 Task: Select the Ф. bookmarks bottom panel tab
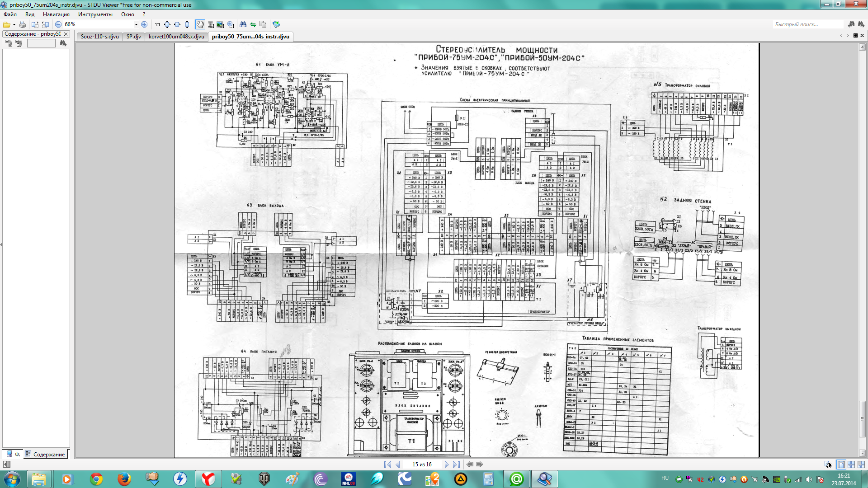[13, 454]
